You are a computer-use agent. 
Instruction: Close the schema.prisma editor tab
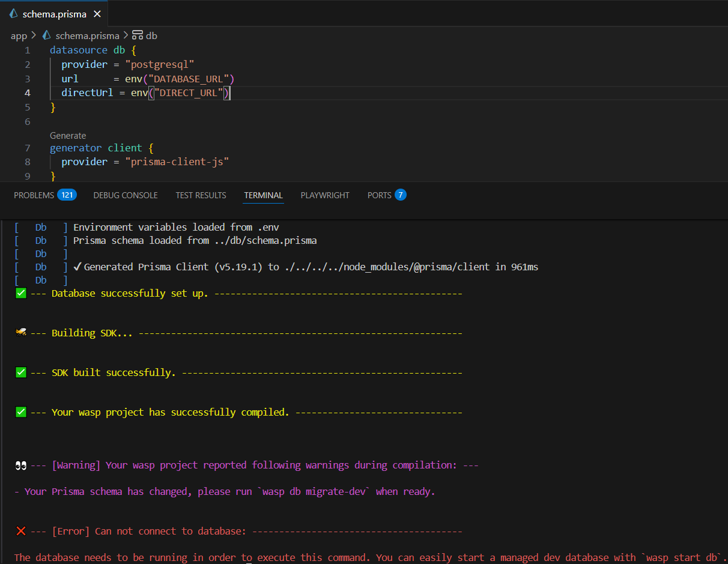97,14
